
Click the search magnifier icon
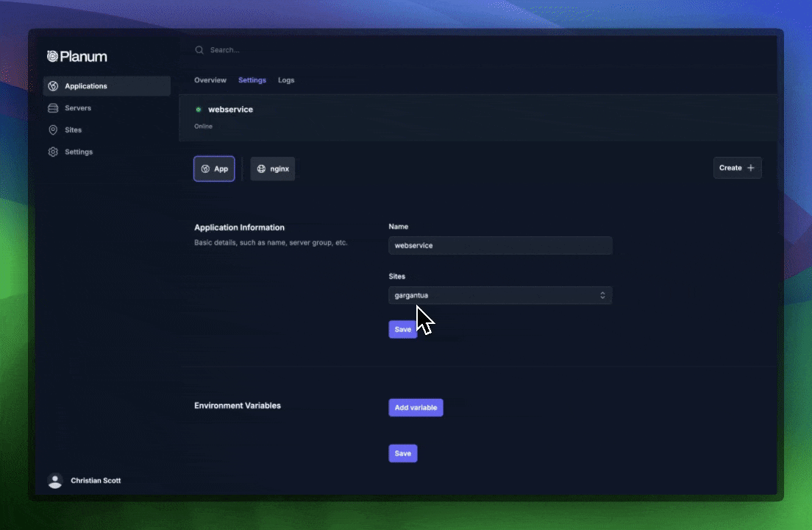click(199, 49)
